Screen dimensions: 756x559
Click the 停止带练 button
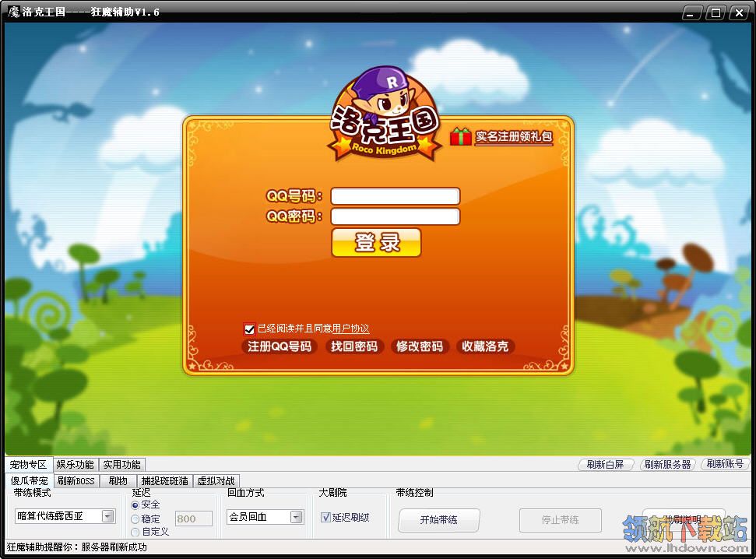(x=561, y=520)
